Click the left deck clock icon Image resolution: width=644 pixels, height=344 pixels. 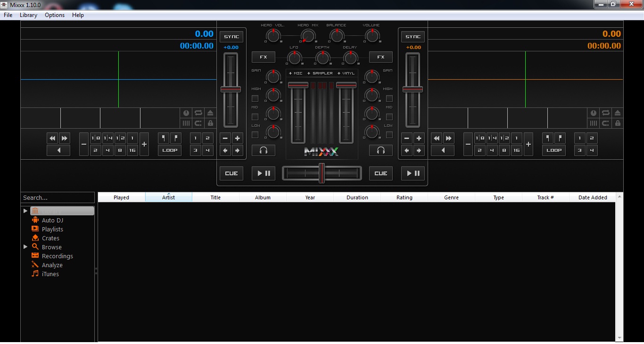pos(186,113)
